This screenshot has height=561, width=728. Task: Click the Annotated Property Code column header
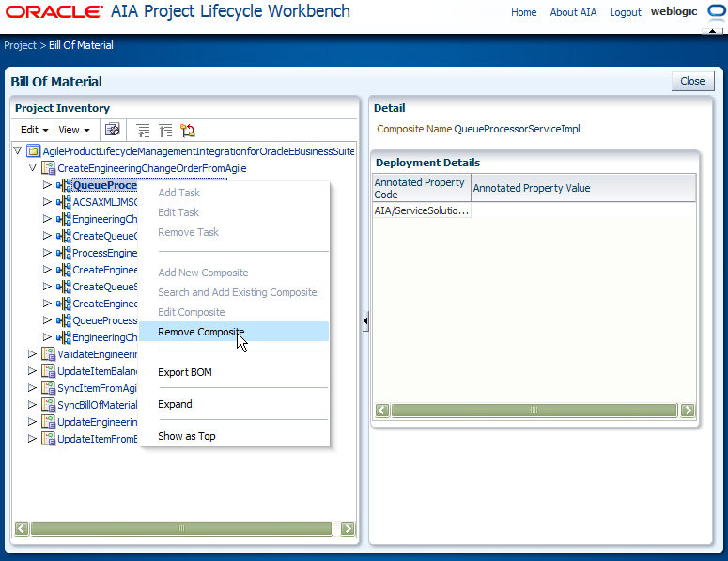tap(422, 188)
